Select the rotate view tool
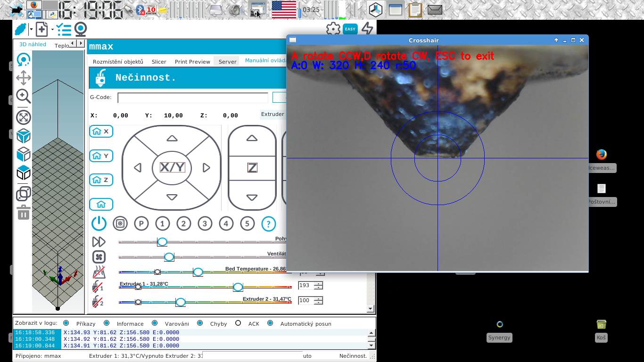Viewport: 644px width, 362px height. [x=24, y=60]
